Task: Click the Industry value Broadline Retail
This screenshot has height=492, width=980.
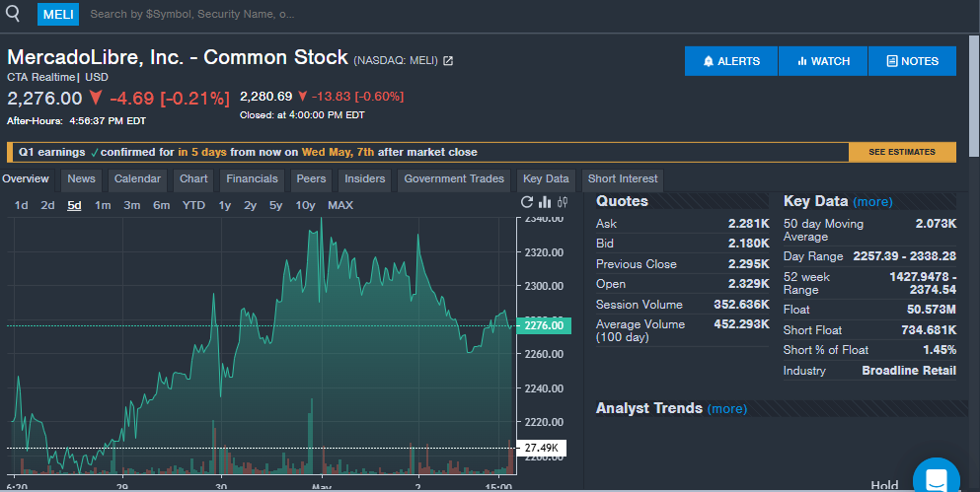Action: tap(909, 371)
